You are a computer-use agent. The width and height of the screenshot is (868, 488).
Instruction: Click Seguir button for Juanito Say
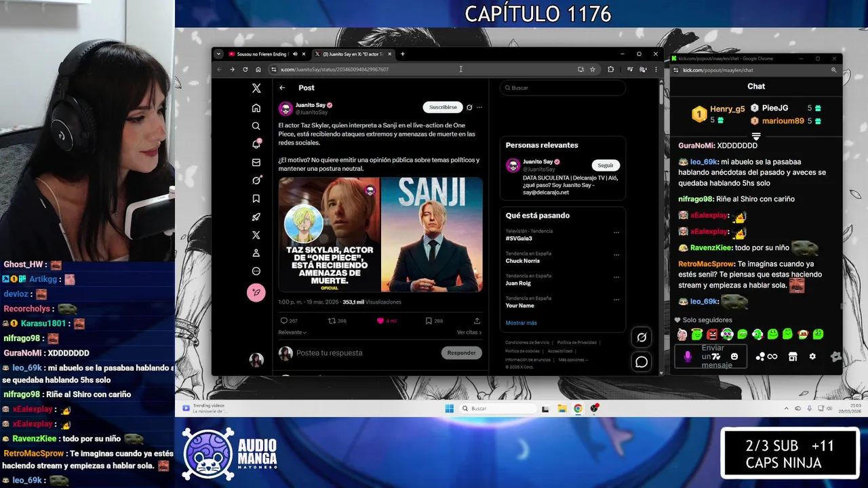(606, 165)
